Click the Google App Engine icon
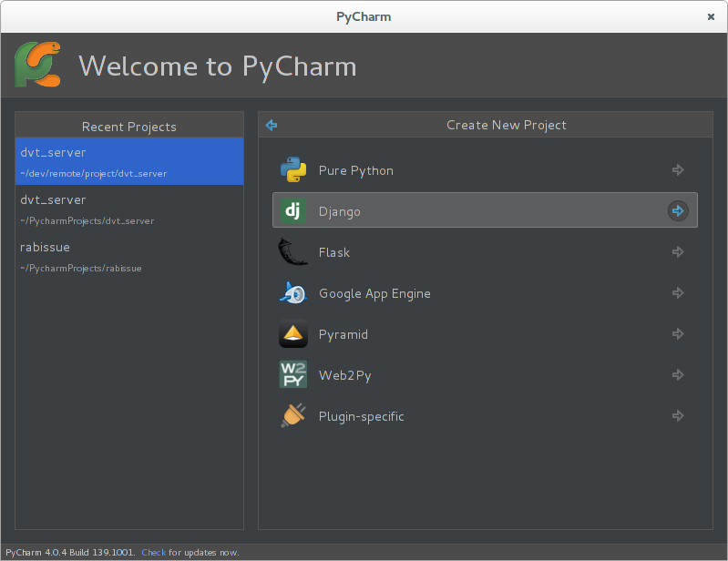Image resolution: width=728 pixels, height=561 pixels. pyautogui.click(x=293, y=293)
